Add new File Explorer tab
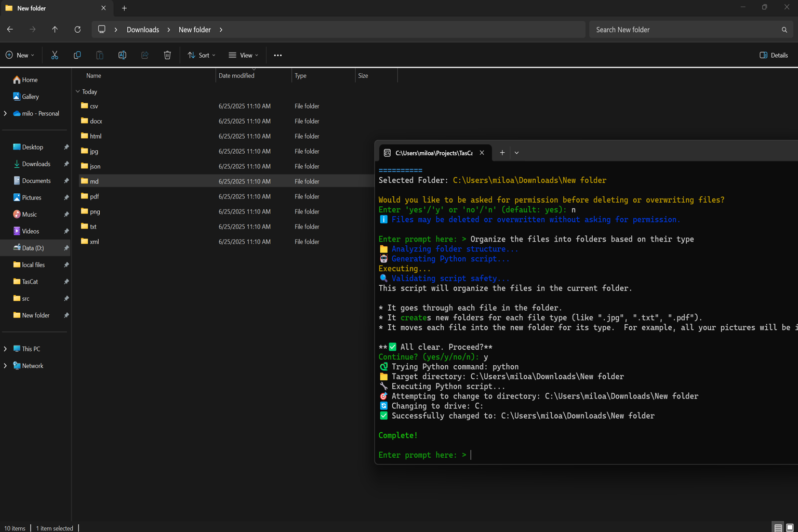 124,8
